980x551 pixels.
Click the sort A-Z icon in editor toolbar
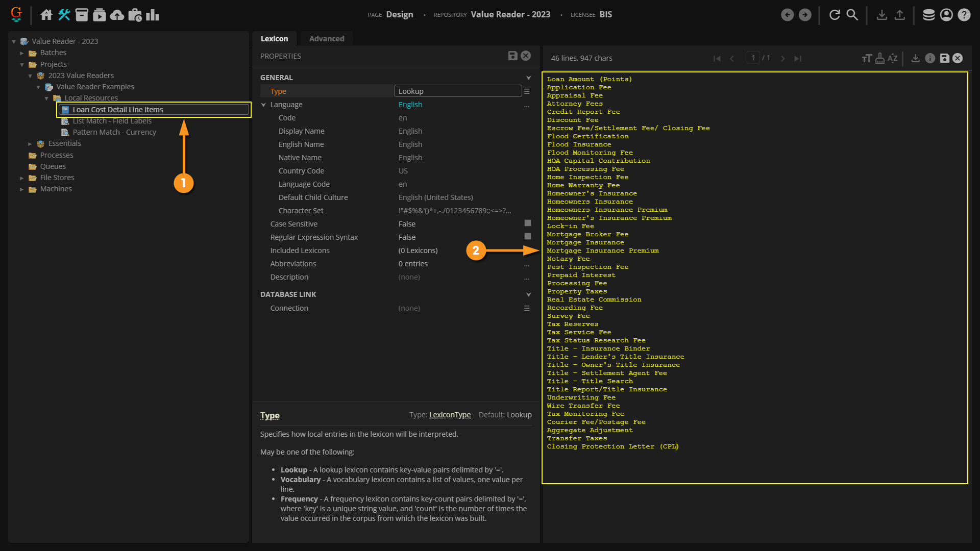pyautogui.click(x=893, y=58)
